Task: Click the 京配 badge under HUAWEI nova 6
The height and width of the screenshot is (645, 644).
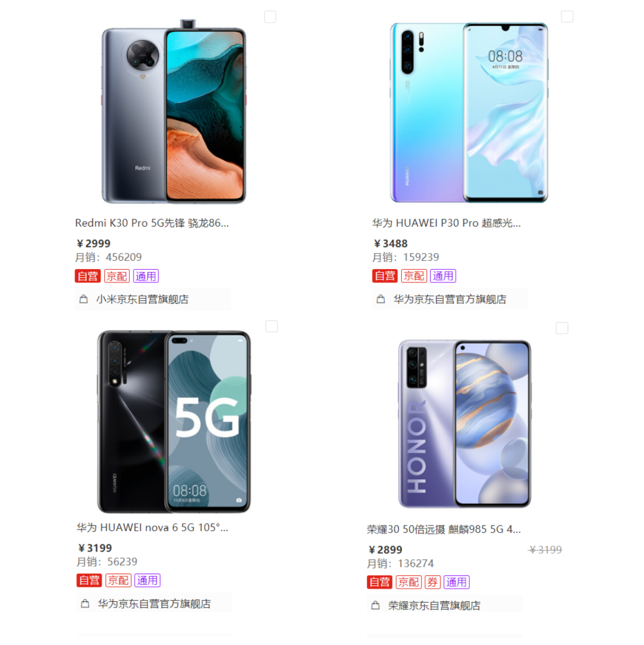Action: [x=118, y=580]
